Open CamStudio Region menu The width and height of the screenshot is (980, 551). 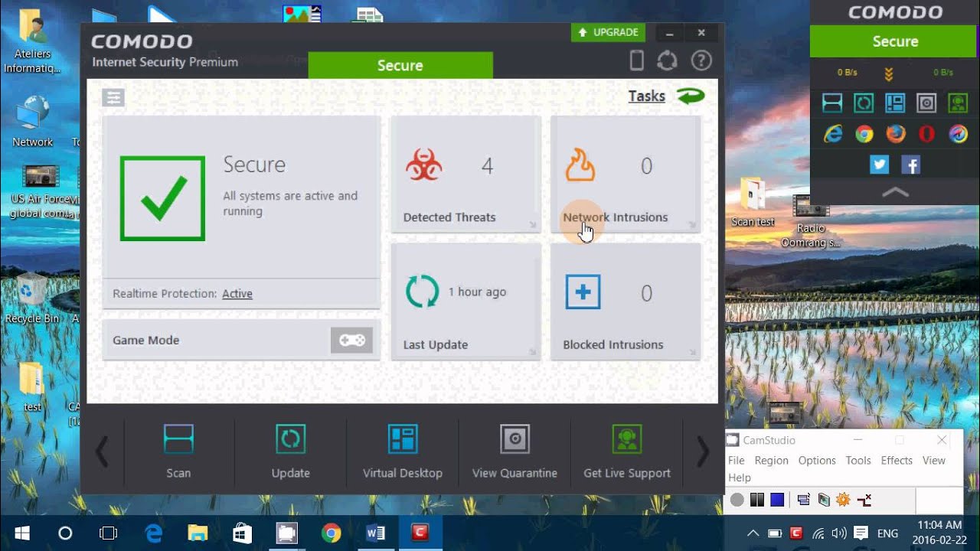pyautogui.click(x=771, y=461)
